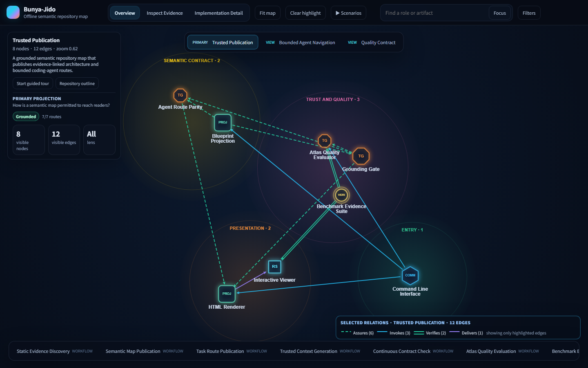Click the Verifies (2) legend entry

pyautogui.click(x=430, y=333)
